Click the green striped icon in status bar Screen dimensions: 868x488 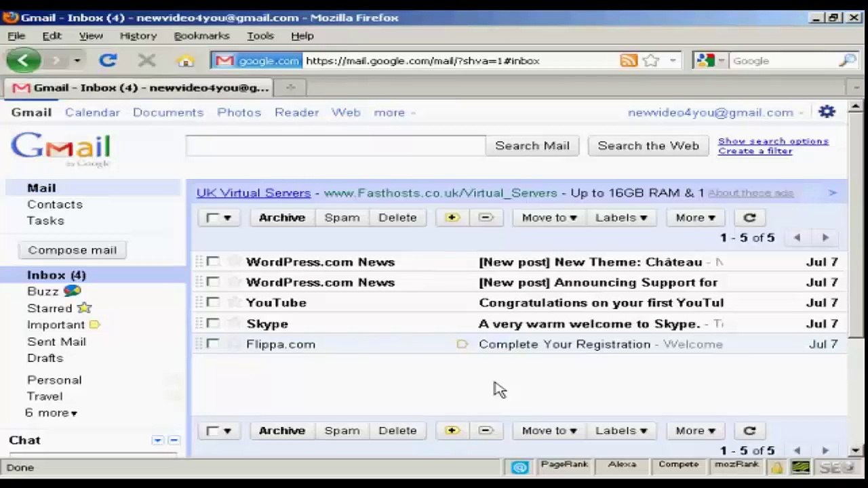[800, 467]
